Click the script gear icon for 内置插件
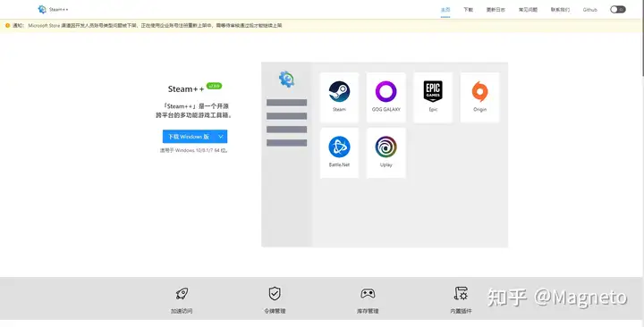The width and height of the screenshot is (644, 327). point(461,293)
